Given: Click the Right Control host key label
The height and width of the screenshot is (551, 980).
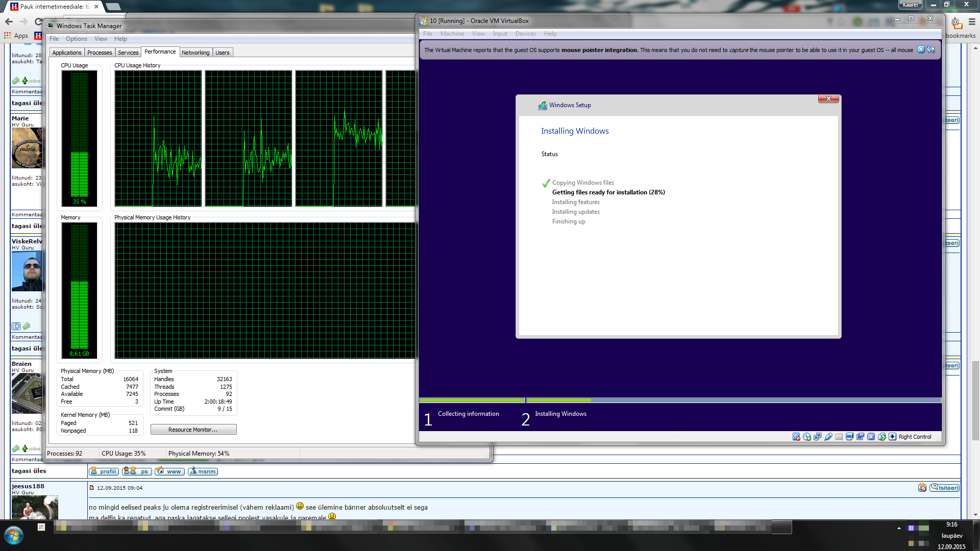Looking at the screenshot, I should (x=915, y=437).
